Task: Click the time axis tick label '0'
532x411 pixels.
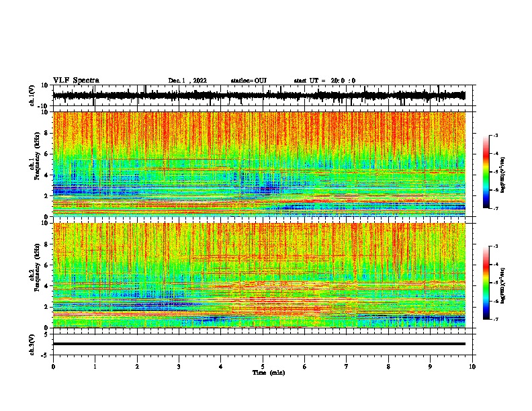Action: [x=53, y=367]
